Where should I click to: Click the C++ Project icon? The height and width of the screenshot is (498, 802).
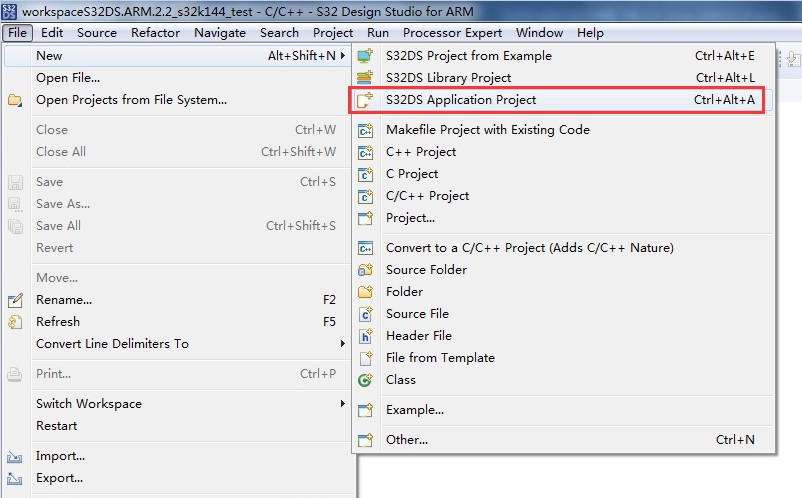365,152
